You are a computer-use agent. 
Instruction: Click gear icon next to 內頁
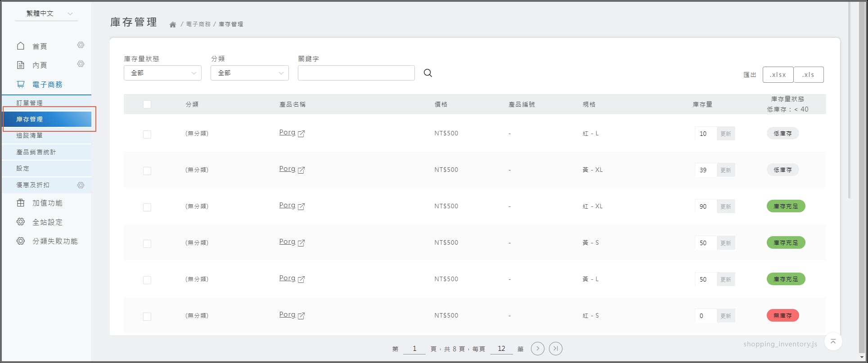(81, 64)
